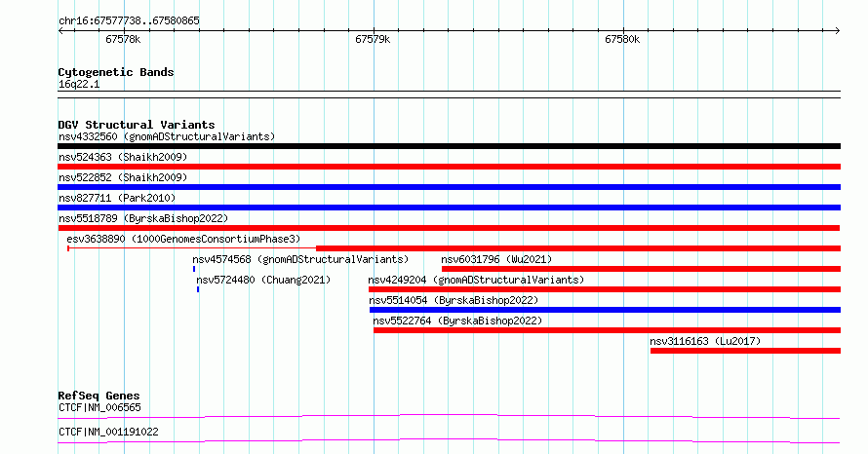This screenshot has height=454, width=868.
Task: Open the nsv522852 (Shaikh2009) label
Action: (123, 177)
